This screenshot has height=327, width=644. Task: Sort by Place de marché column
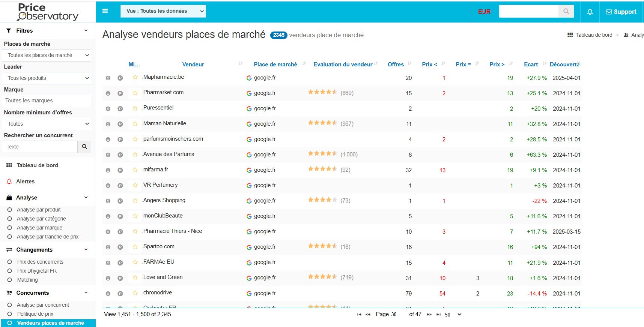pos(275,64)
